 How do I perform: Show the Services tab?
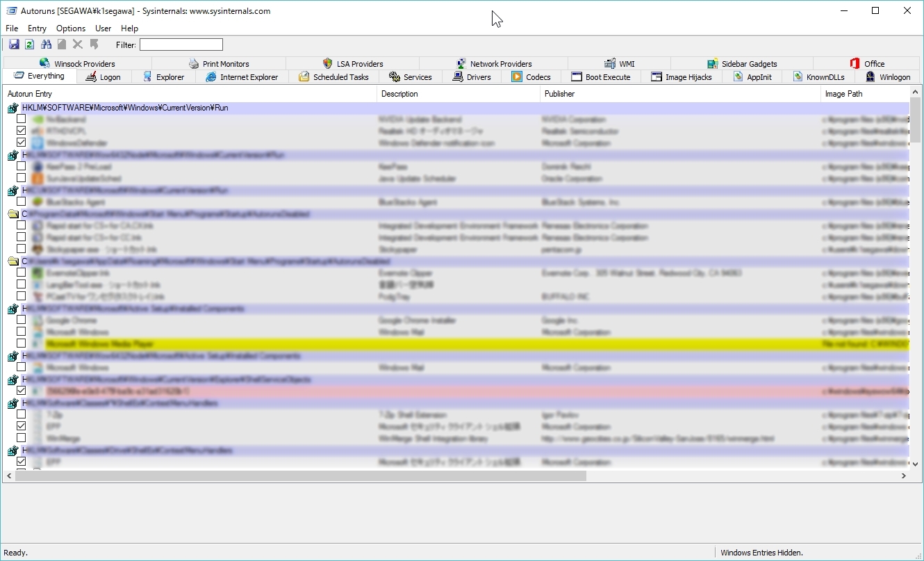411,77
